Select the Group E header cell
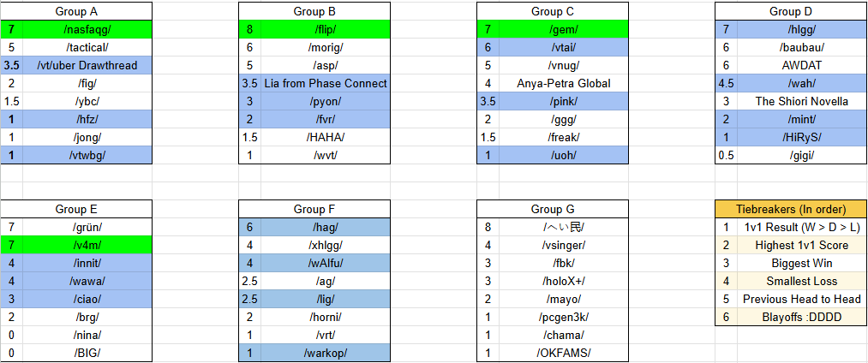This screenshot has width=868, height=363. tap(76, 209)
